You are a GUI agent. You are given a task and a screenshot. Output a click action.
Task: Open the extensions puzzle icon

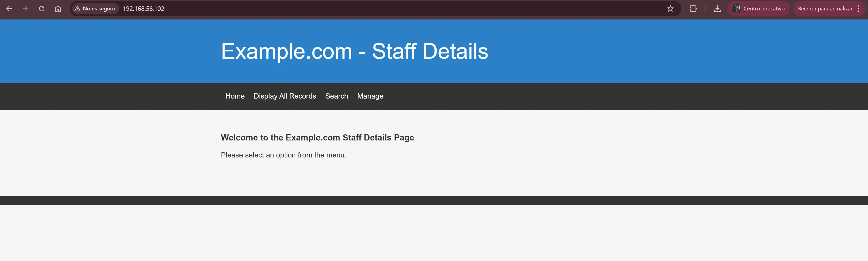click(693, 9)
